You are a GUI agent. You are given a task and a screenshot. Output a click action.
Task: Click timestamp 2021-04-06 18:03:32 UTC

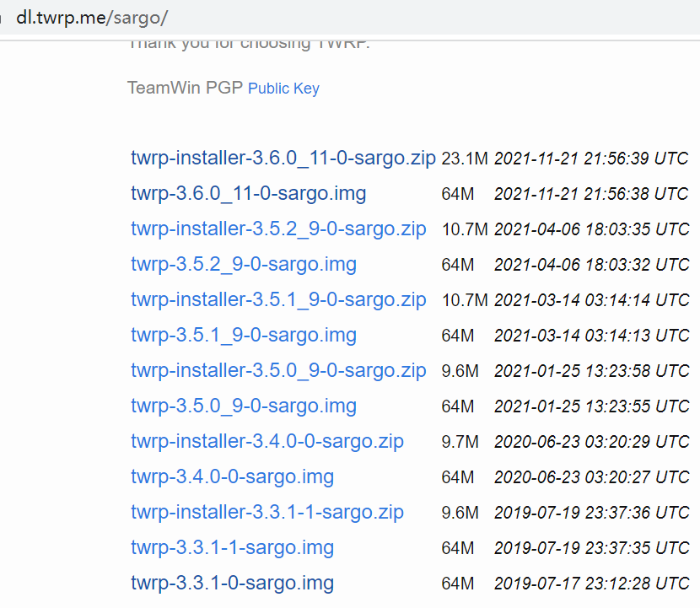591,265
